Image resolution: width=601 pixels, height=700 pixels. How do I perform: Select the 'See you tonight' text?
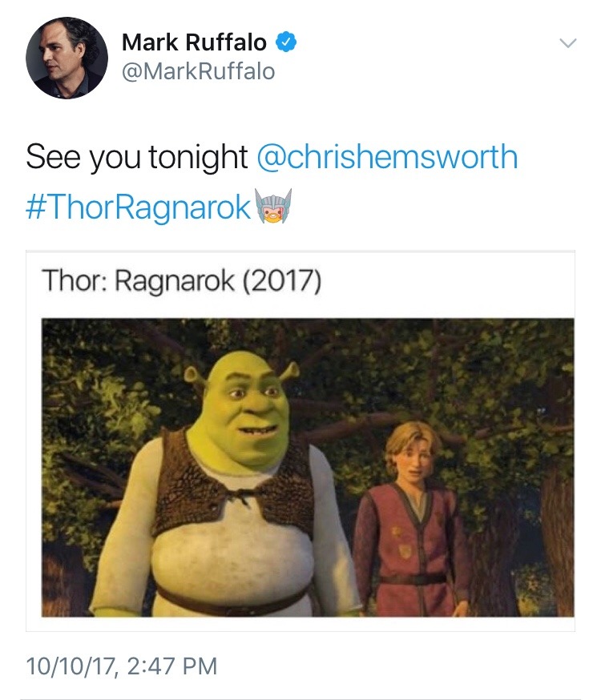click(137, 157)
